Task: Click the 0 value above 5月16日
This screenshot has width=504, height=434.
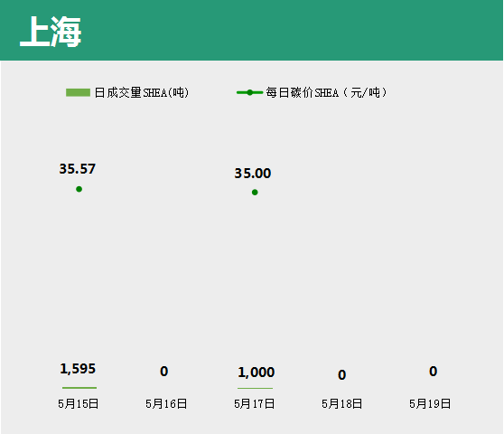Action: click(163, 372)
